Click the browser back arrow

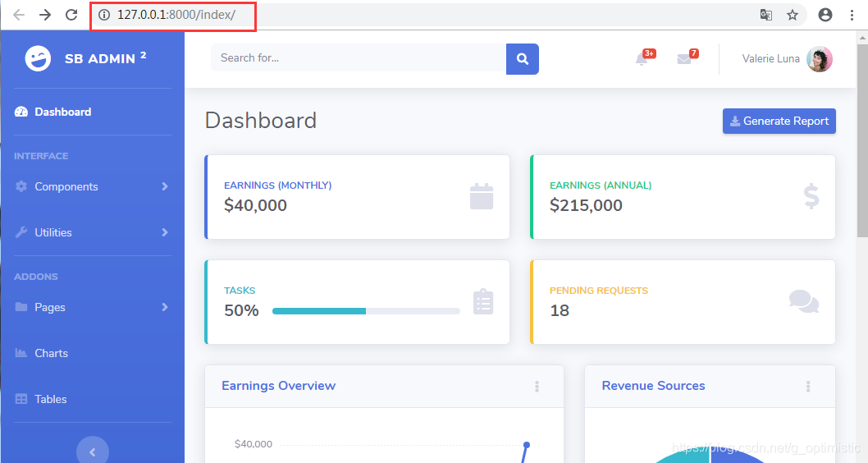click(x=19, y=15)
